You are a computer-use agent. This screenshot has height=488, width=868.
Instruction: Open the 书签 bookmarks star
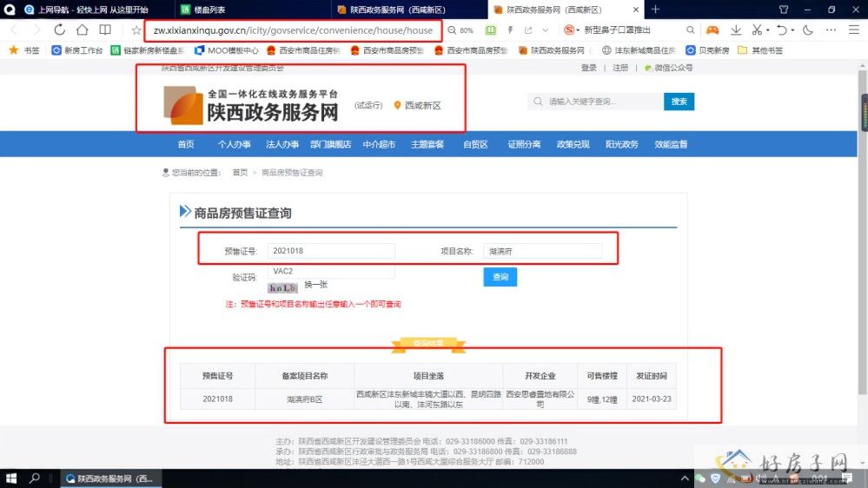click(25, 50)
